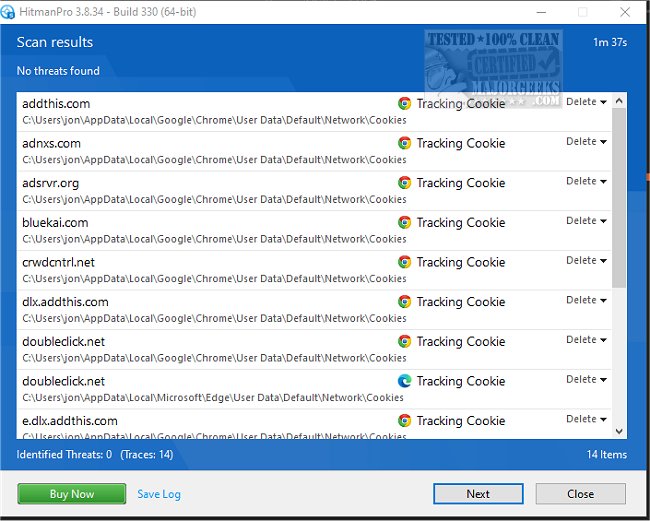Click the Chrome icon in the adnxs.com row
Image resolution: width=650 pixels, height=521 pixels.
(x=404, y=143)
